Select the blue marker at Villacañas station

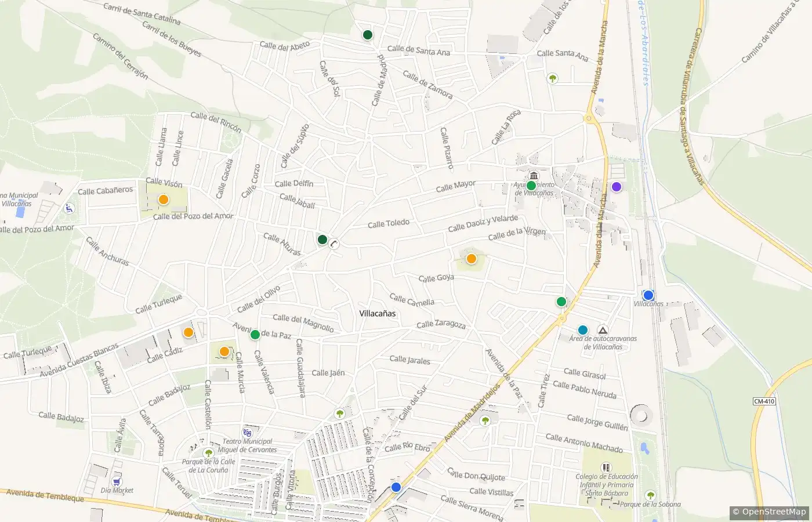(648, 295)
